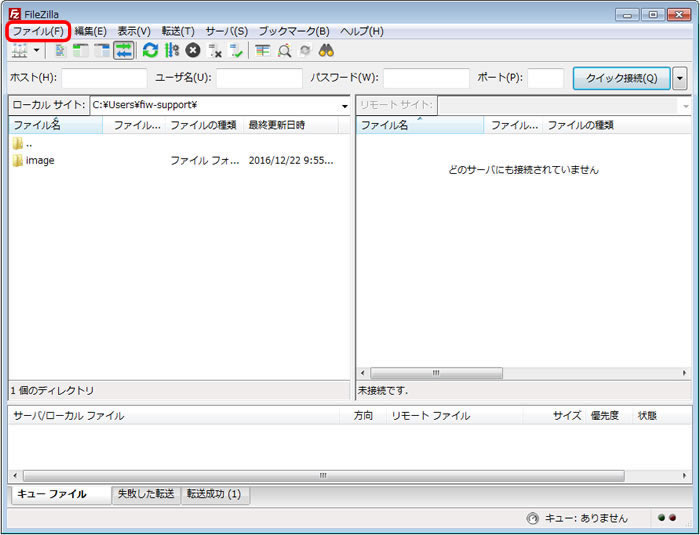Click the reconnect to server icon
700x535 pixels.
pyautogui.click(x=236, y=51)
